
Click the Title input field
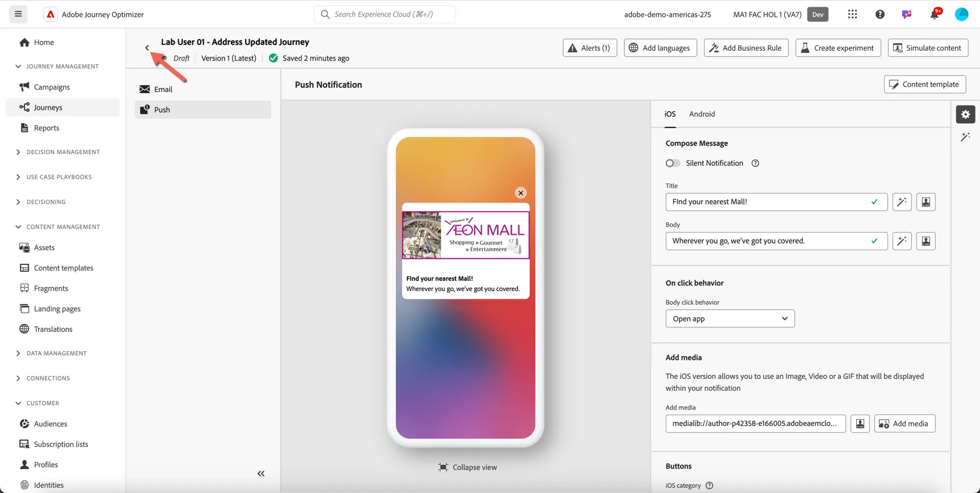[x=776, y=202]
